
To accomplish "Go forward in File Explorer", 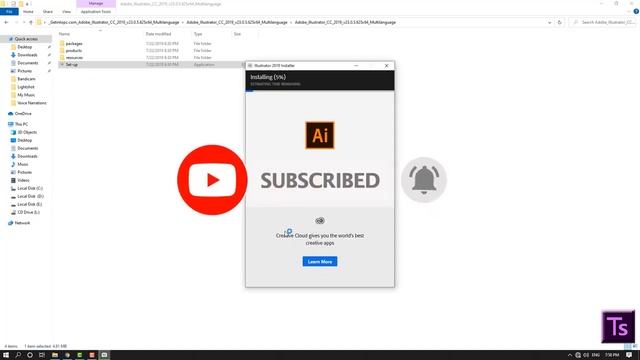I will click(16, 22).
